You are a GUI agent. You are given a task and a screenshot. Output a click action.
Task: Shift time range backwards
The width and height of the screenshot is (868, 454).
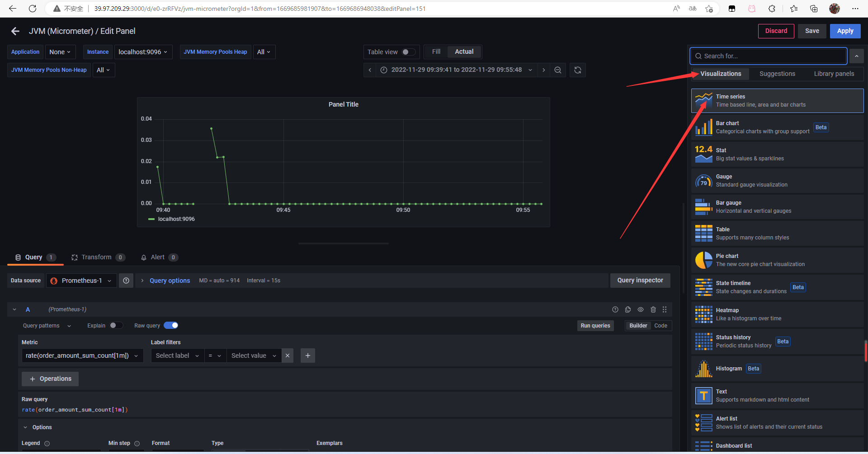(x=370, y=70)
